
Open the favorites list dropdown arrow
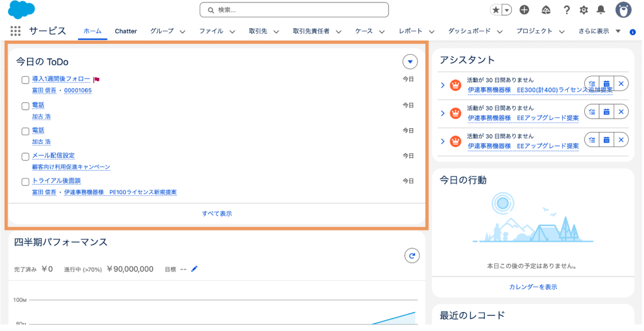tap(507, 9)
